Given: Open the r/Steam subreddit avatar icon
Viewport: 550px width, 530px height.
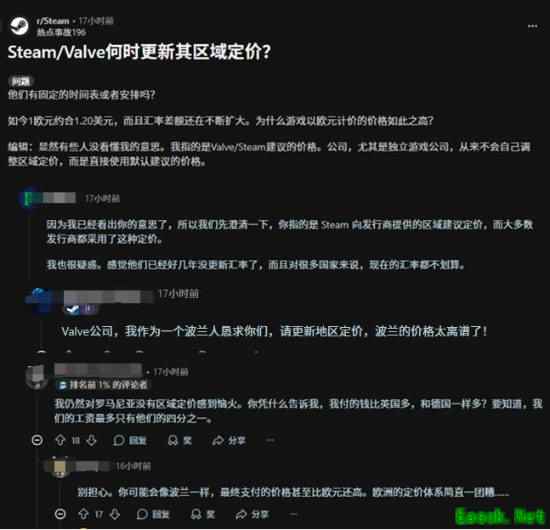Looking at the screenshot, I should (x=19, y=26).
